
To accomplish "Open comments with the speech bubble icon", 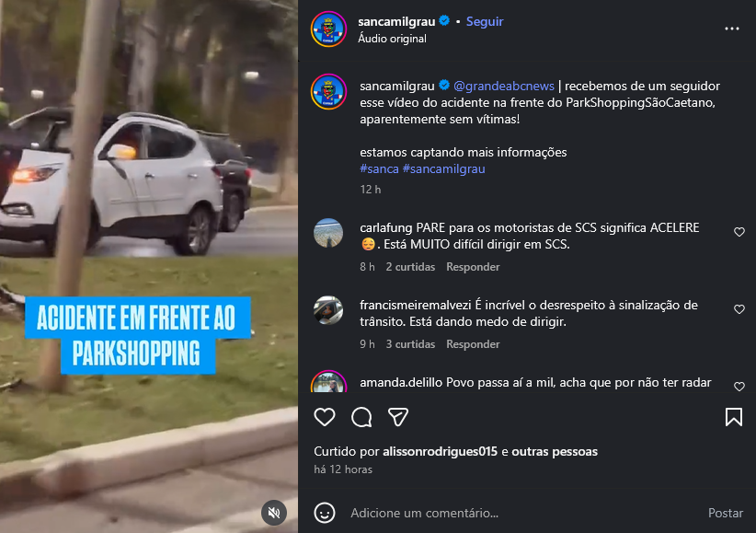I will [361, 417].
